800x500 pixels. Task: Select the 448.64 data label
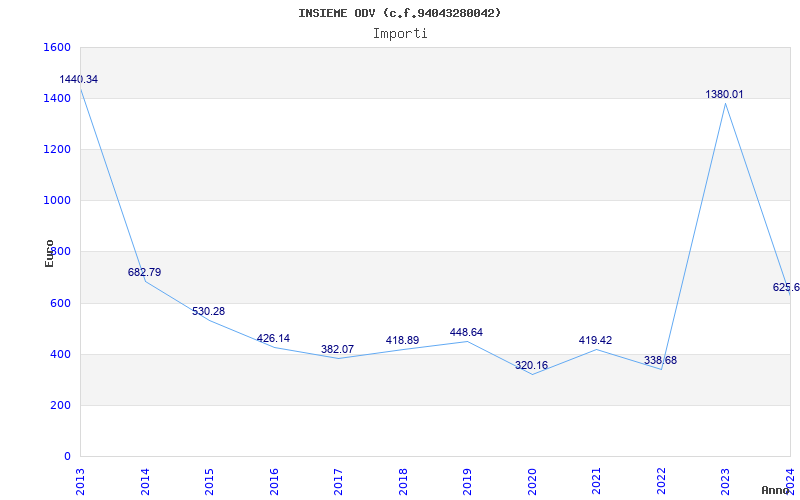tap(466, 332)
